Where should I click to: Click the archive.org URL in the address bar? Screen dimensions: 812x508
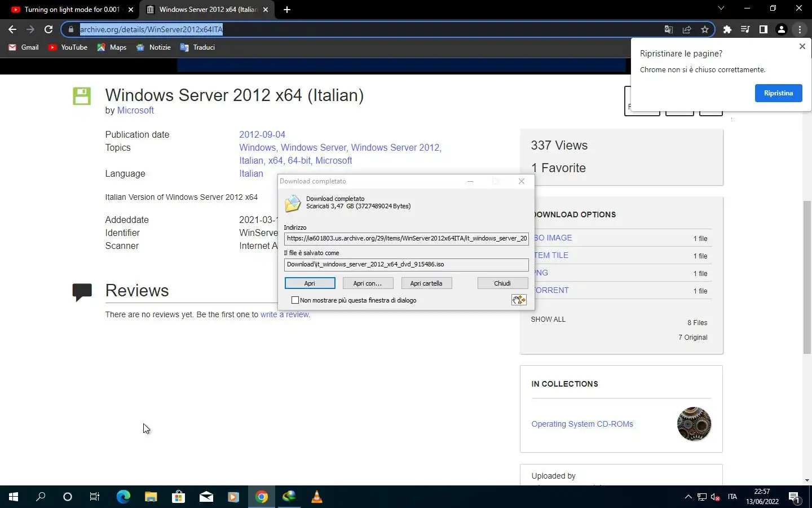[151, 29]
